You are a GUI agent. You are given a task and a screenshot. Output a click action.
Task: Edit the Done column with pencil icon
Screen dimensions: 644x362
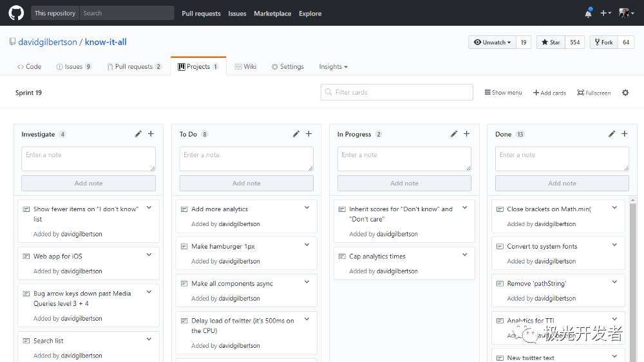tap(612, 134)
